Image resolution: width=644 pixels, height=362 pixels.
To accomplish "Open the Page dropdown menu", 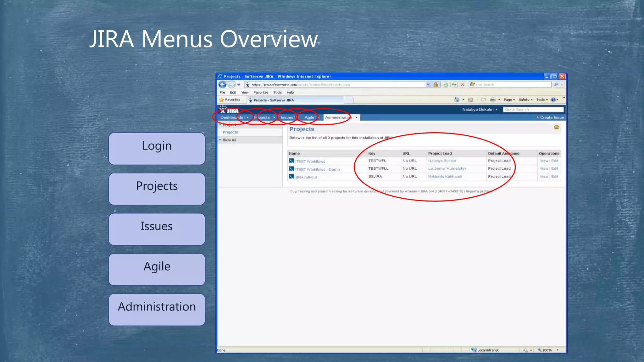I will click(x=509, y=100).
